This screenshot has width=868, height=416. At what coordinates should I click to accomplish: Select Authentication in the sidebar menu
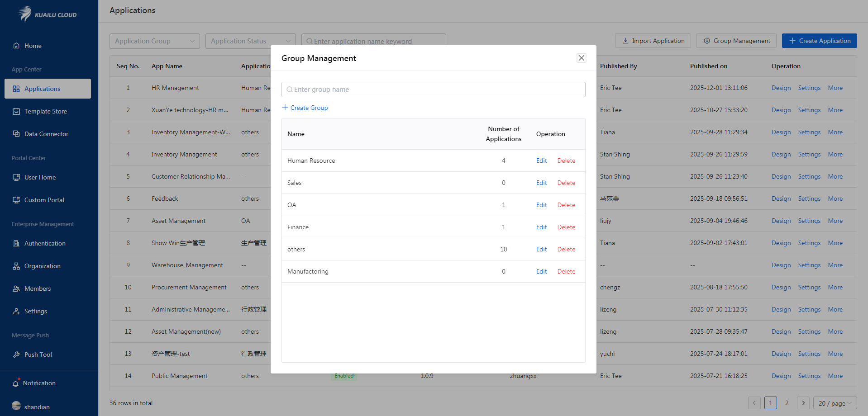(x=45, y=243)
